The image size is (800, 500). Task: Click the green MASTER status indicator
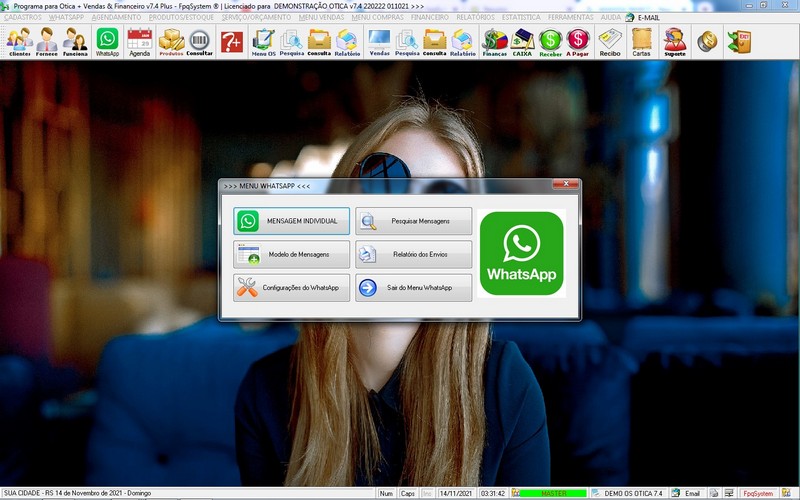pos(553,493)
